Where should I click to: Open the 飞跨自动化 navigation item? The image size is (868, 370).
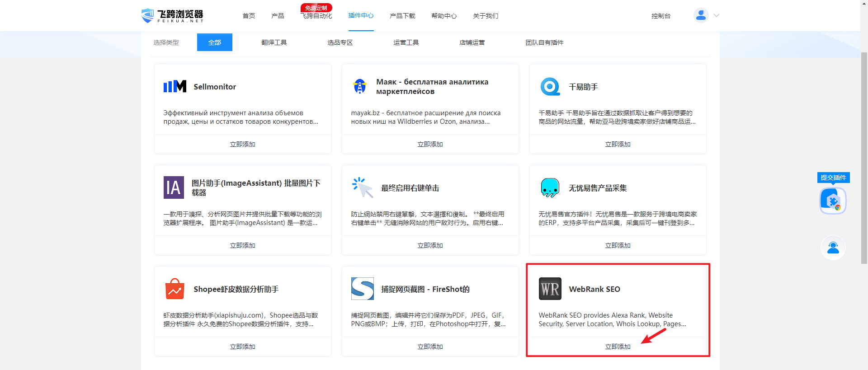click(x=316, y=16)
